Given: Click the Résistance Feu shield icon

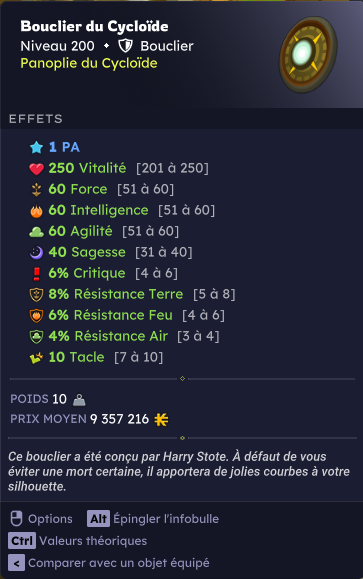Looking at the screenshot, I should [36, 316].
